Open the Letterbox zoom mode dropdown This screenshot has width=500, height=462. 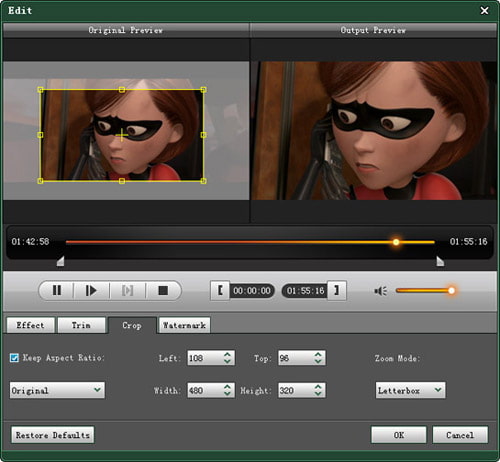(410, 390)
